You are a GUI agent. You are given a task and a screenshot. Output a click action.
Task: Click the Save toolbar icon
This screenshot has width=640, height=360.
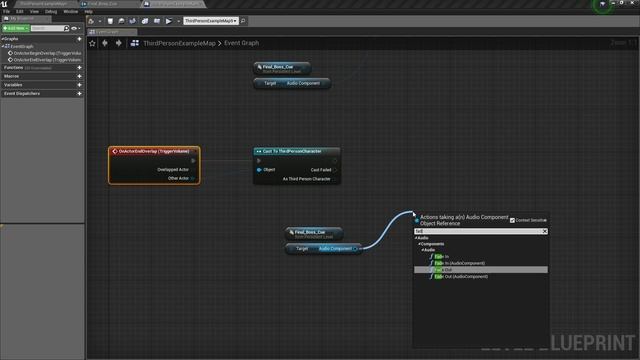(110, 21)
